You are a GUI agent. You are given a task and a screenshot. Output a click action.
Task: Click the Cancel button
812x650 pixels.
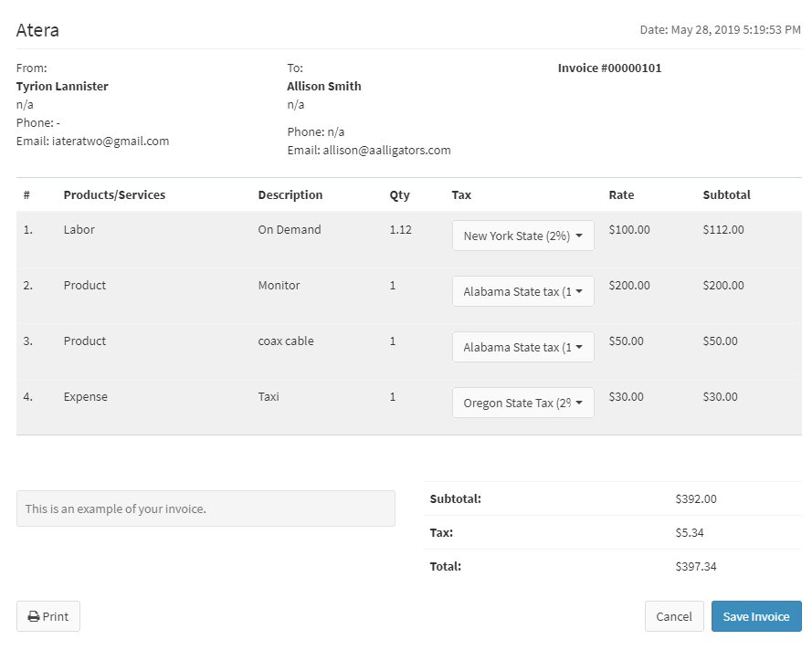[674, 616]
